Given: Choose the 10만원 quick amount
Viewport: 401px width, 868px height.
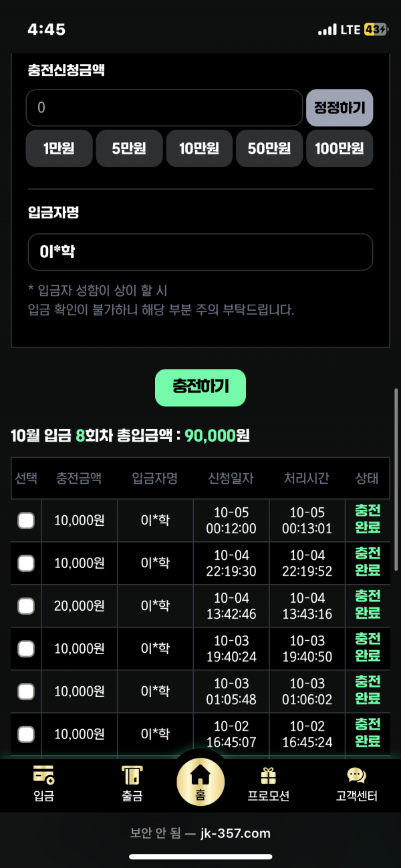Looking at the screenshot, I should pos(199,148).
